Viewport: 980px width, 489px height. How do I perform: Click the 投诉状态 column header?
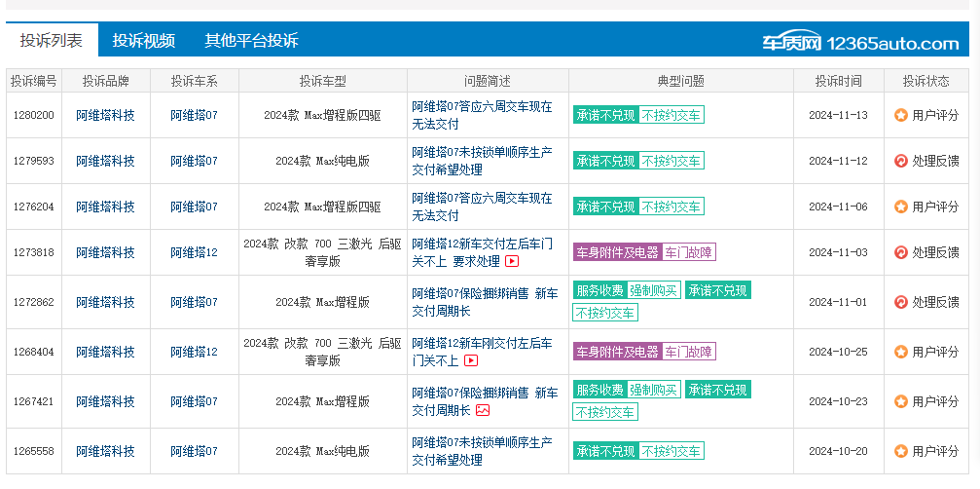[x=926, y=81]
